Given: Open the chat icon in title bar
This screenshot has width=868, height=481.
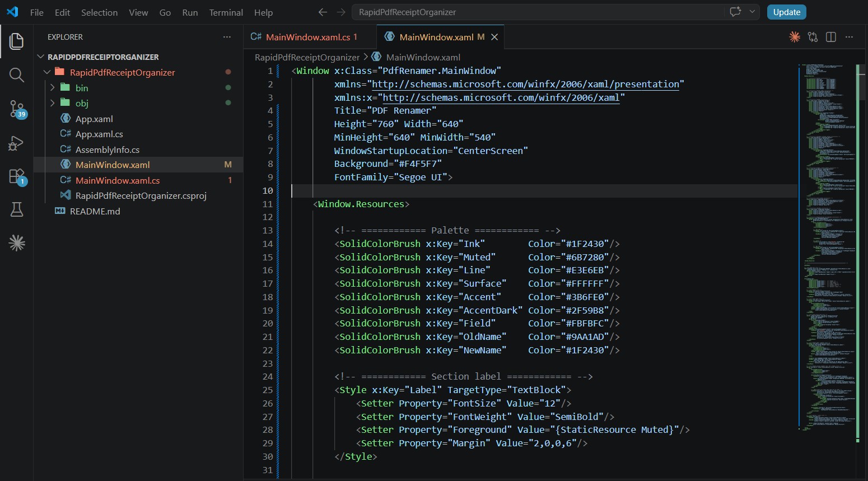Looking at the screenshot, I should point(735,12).
